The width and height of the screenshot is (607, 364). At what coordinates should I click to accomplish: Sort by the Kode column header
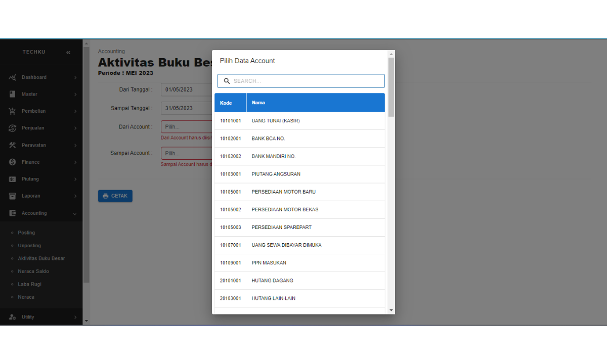click(226, 103)
